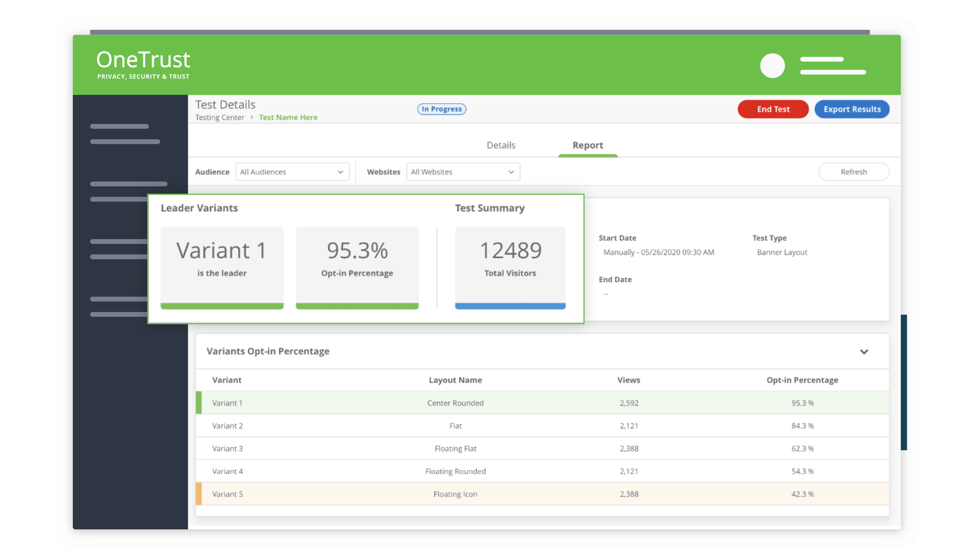Click the Opt-in Percentage column header
This screenshot has height=560, width=980.
click(802, 380)
